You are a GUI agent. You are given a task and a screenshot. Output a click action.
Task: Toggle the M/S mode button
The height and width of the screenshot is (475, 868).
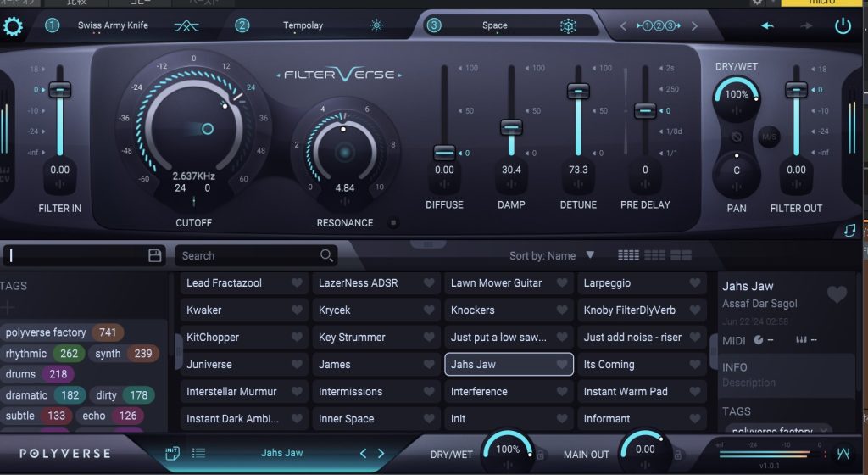pyautogui.click(x=769, y=137)
